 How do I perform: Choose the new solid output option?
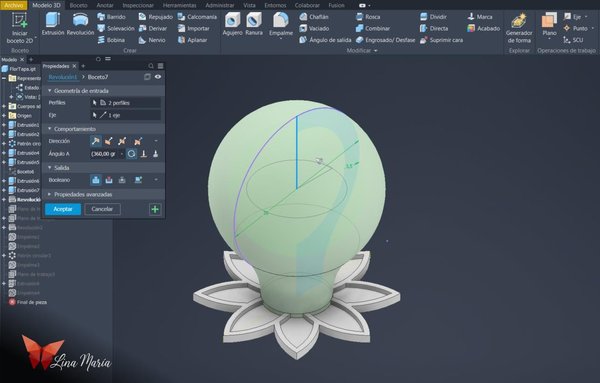138,180
